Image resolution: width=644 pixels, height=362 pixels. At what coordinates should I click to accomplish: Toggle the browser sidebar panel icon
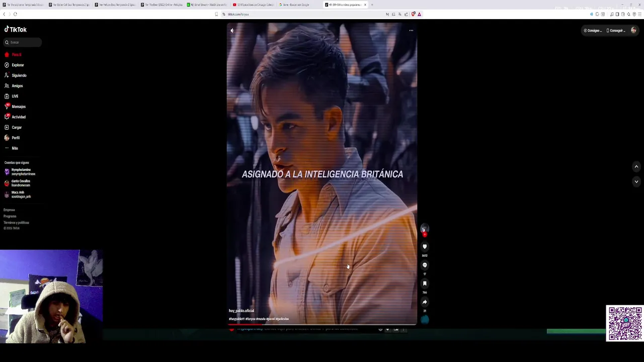pos(617,14)
